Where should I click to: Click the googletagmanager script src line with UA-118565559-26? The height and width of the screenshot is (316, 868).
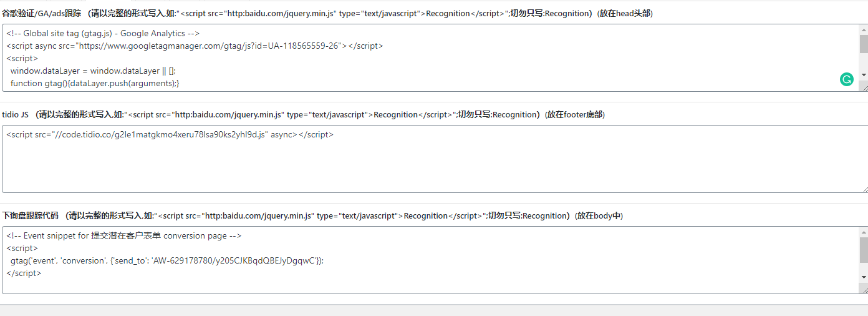pos(195,46)
